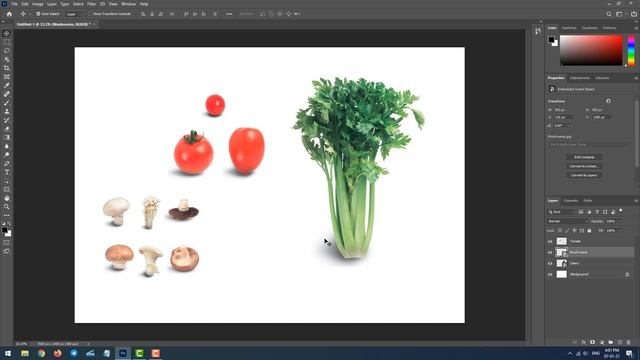Viewport: 640px width, 360px height.
Task: Select the Lasso tool
Action: (7, 51)
